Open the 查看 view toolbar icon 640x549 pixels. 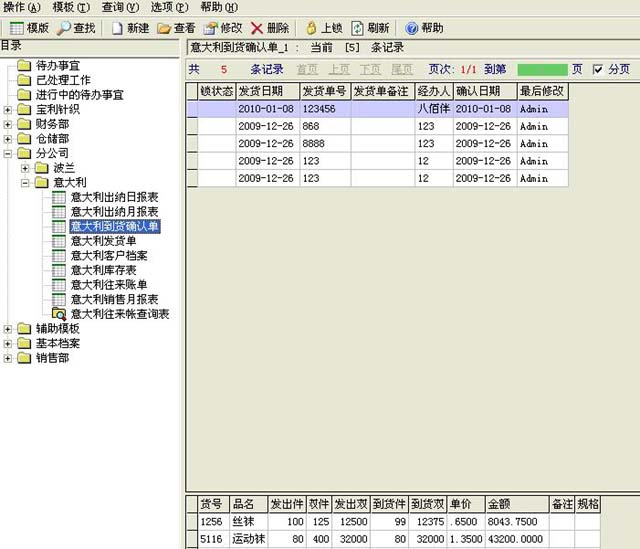click(x=176, y=28)
